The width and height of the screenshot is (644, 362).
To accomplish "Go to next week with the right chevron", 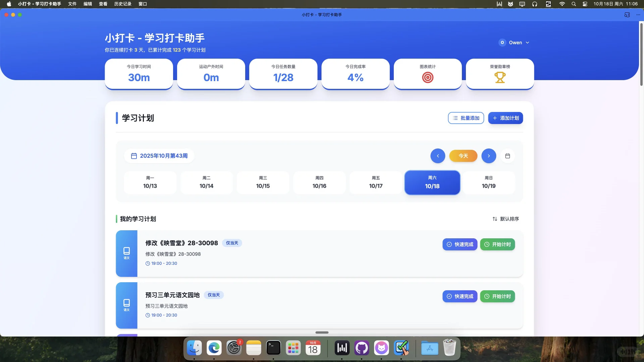I will click(489, 156).
